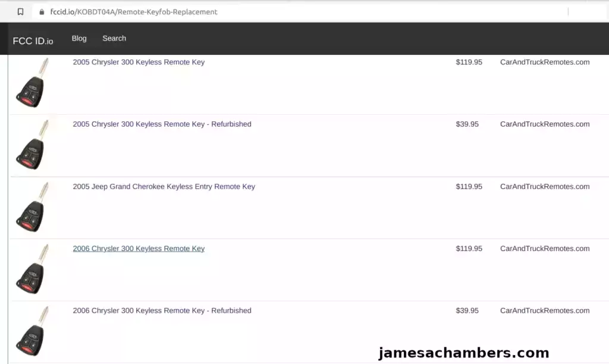Click the browser address bar URL field
This screenshot has height=364, width=609.
click(299, 12)
